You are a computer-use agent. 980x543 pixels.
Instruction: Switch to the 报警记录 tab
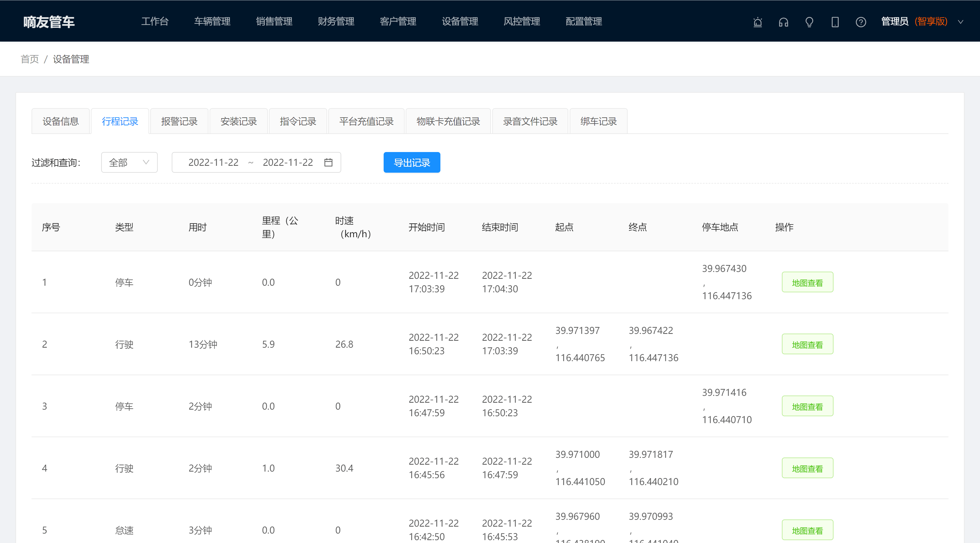pos(179,121)
